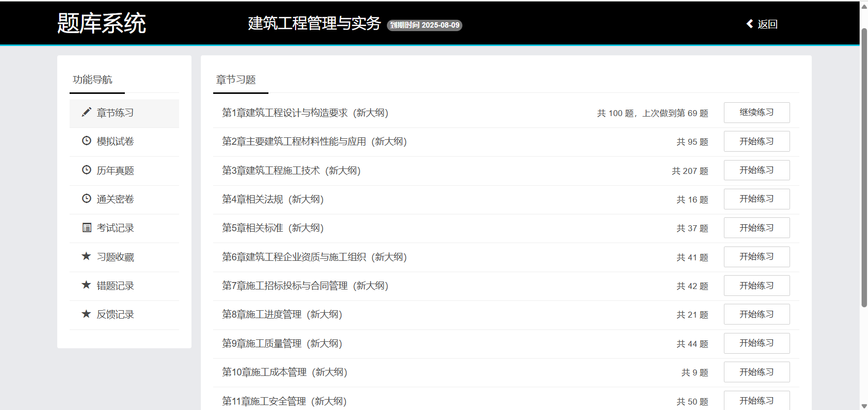
Task: Click the 共 9 题 count
Action: coord(695,372)
